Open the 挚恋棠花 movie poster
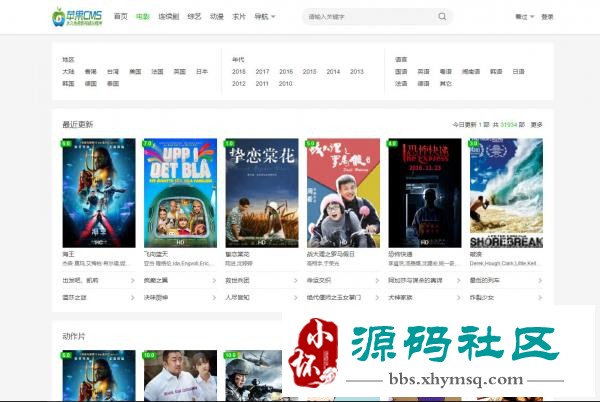 [x=262, y=193]
